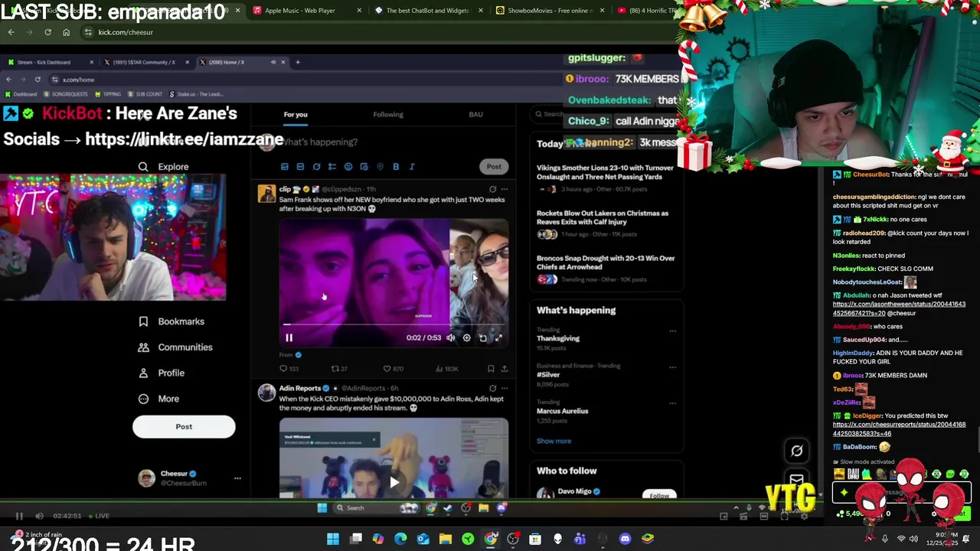Switch to the For you tab
The image size is (980, 551).
296,115
